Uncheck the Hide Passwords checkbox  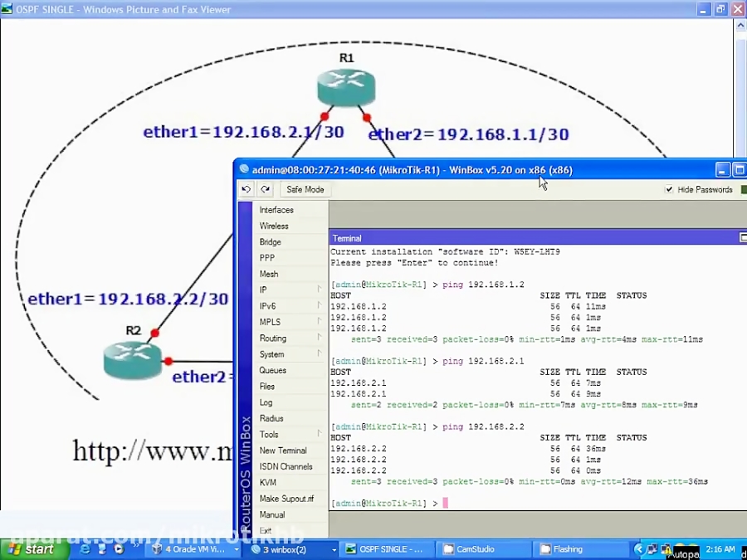point(669,189)
